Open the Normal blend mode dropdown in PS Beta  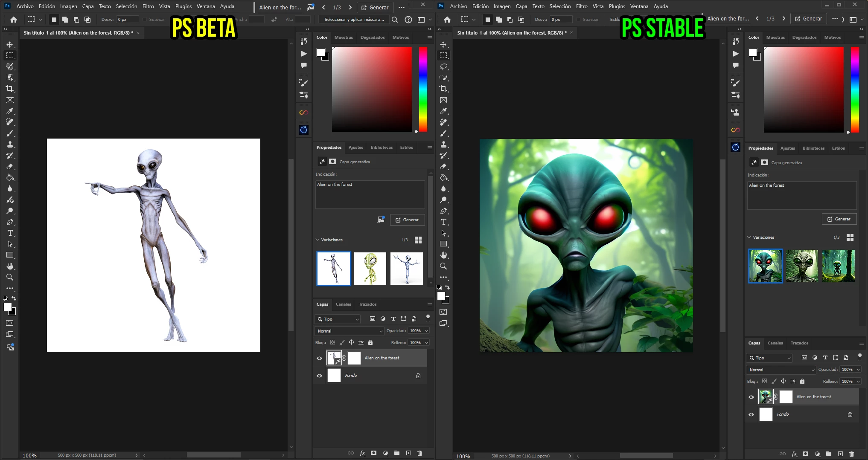[x=350, y=331]
